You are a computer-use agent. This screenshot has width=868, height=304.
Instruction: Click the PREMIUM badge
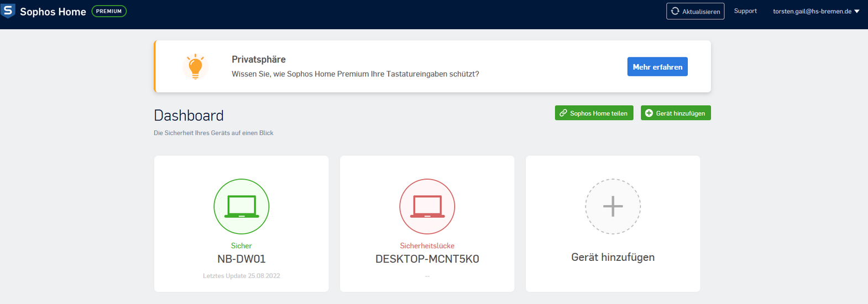(x=109, y=11)
